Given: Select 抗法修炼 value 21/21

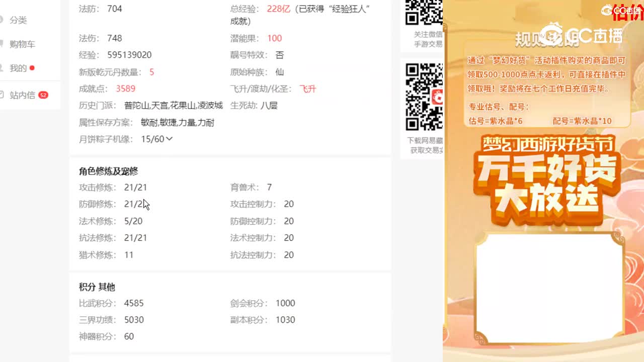Looking at the screenshot, I should (x=136, y=238).
